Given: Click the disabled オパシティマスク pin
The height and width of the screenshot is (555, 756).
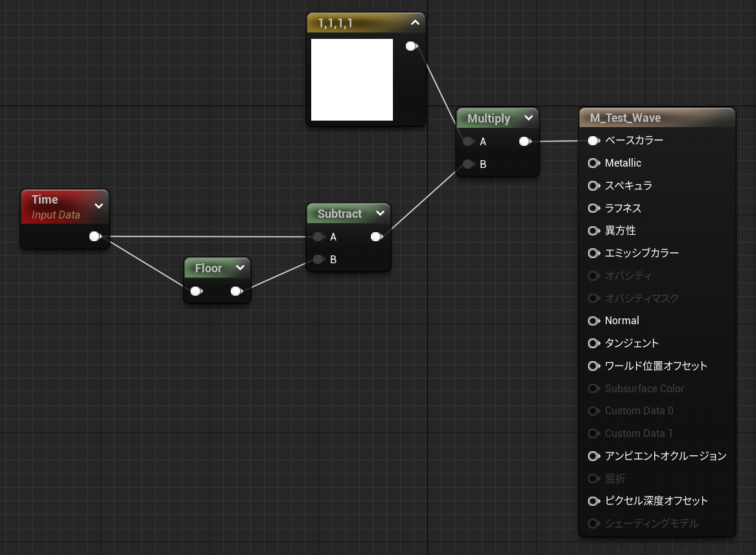Looking at the screenshot, I should (x=594, y=298).
